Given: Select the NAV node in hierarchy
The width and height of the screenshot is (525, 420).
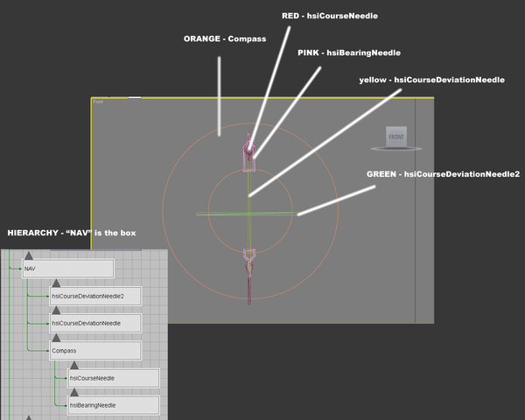Looking at the screenshot, I should pyautogui.click(x=68, y=269).
